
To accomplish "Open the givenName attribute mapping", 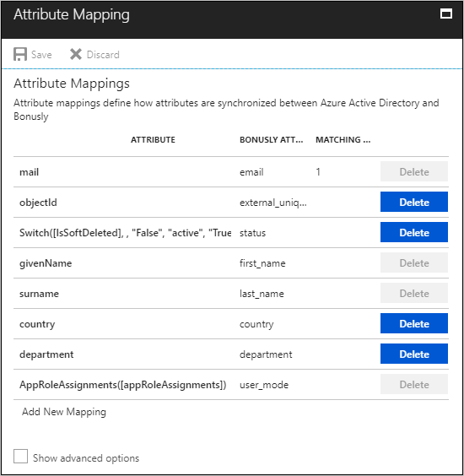I will tap(46, 263).
